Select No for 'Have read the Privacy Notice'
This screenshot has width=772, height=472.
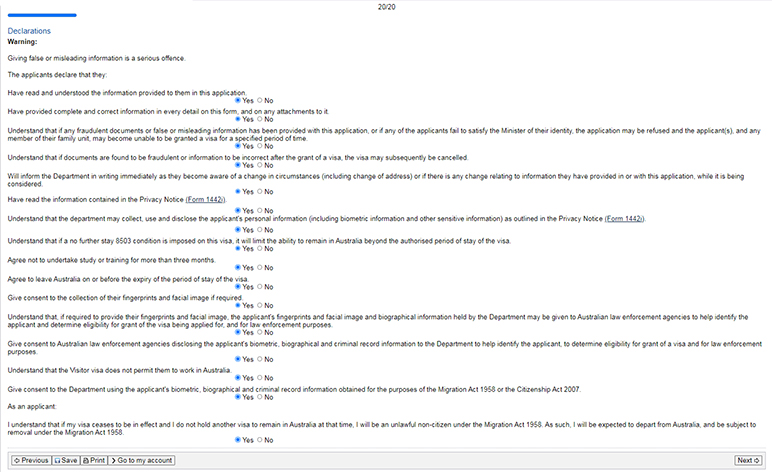pos(259,211)
